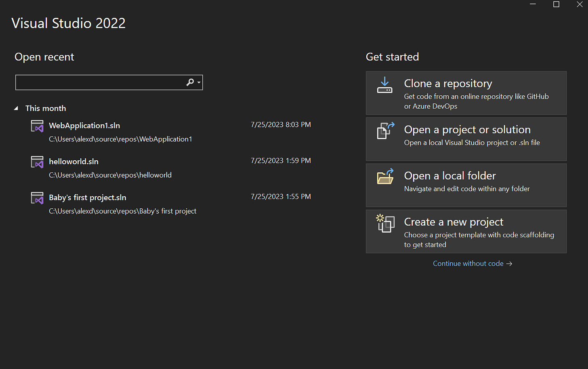Focus the Open recent search box
588x369 pixels.
(x=109, y=82)
